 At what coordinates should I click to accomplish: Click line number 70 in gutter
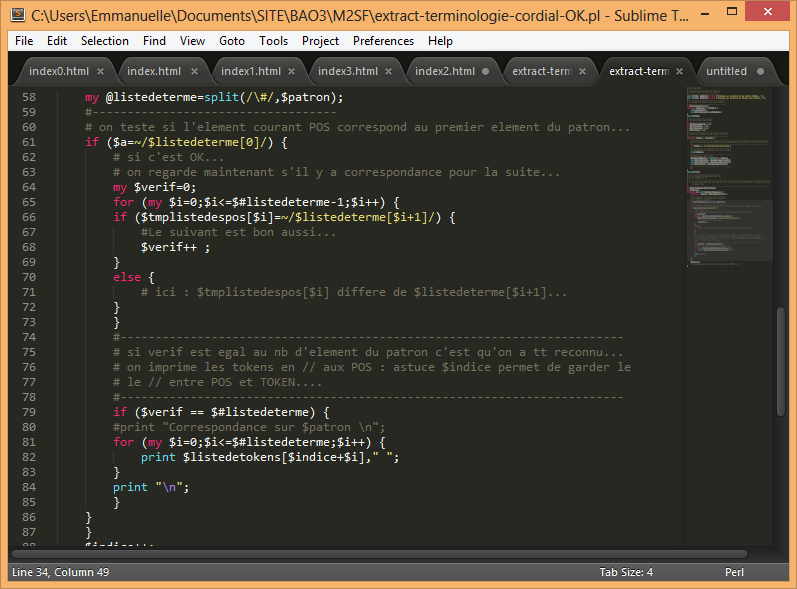29,277
